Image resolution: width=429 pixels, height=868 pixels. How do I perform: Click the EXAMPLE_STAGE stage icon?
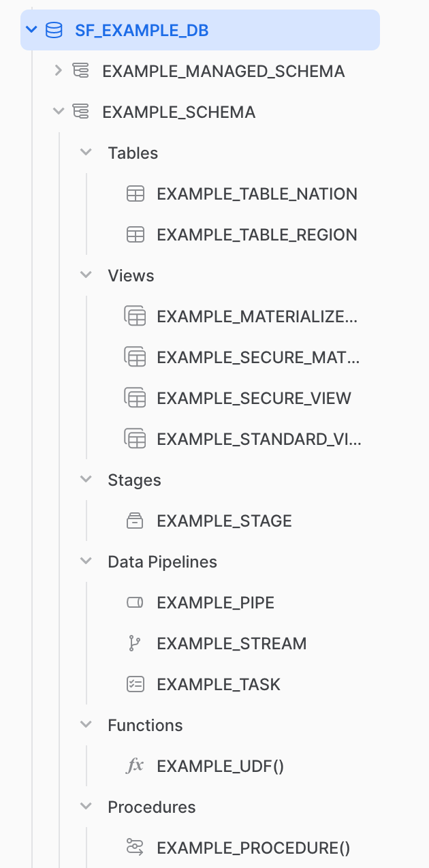pyautogui.click(x=136, y=521)
